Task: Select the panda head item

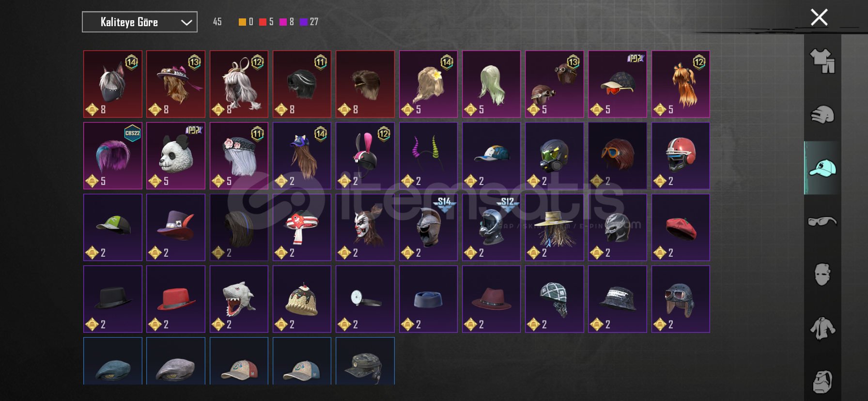Action: click(176, 155)
